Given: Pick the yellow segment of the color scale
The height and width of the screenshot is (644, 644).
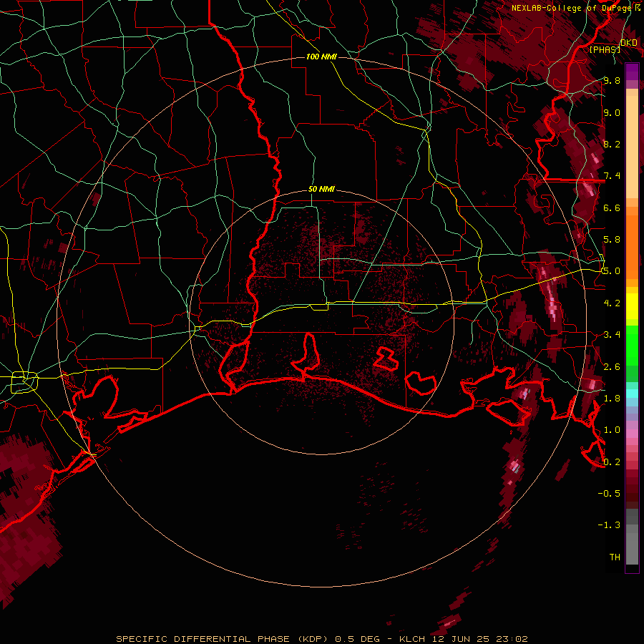Looking at the screenshot, I should 632,306.
